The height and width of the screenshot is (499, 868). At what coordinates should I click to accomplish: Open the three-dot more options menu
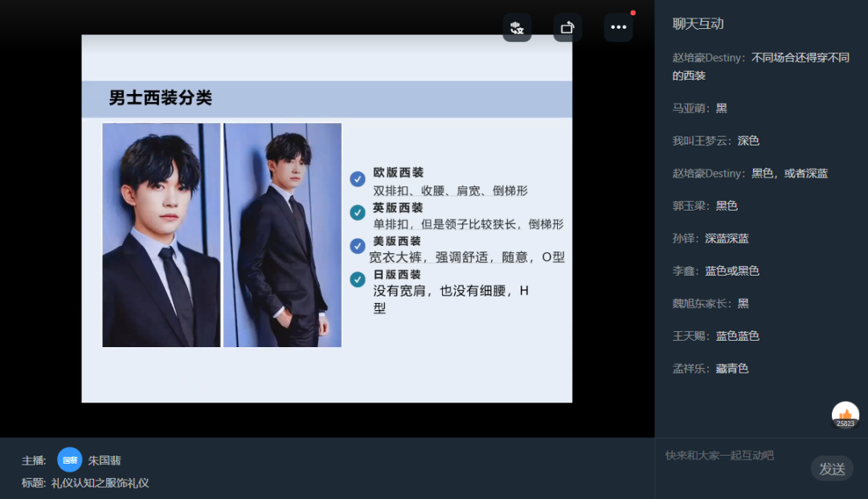[618, 27]
